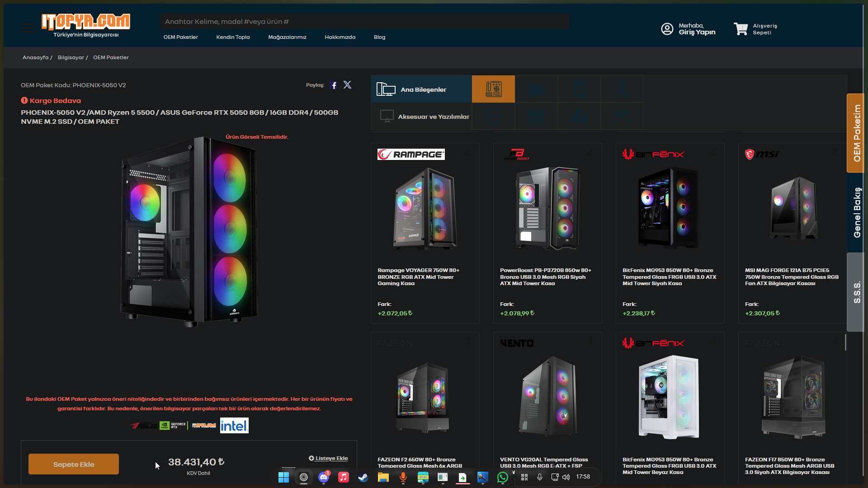Share the product on X

(x=347, y=85)
